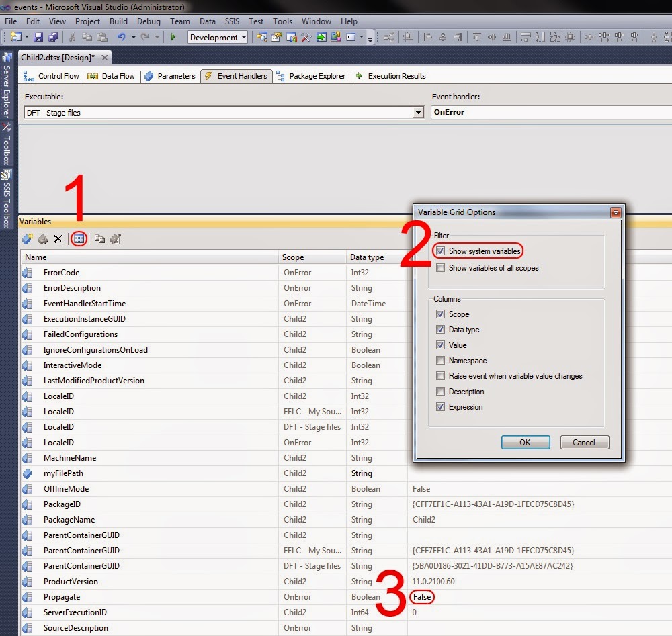Switch to the Data Flow tab

coord(112,76)
